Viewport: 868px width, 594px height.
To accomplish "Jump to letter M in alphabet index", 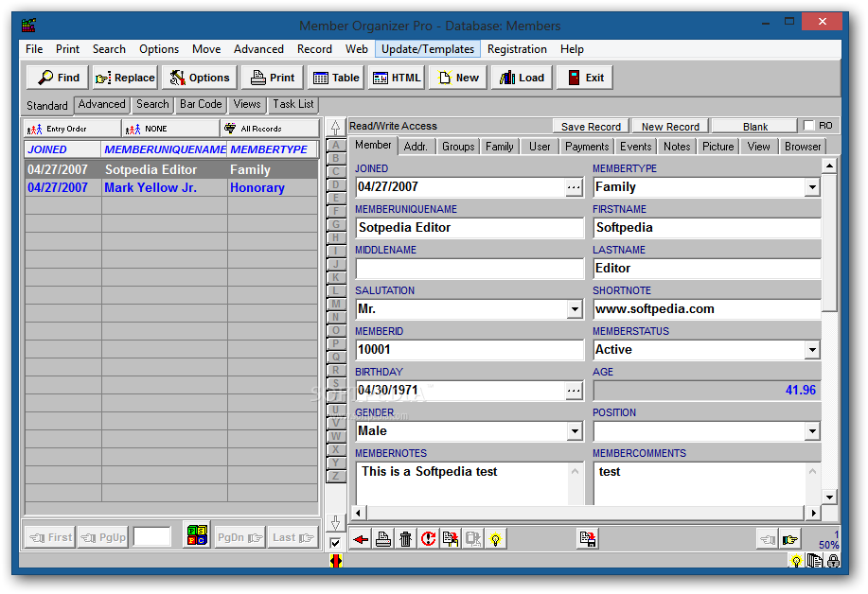I will click(335, 304).
